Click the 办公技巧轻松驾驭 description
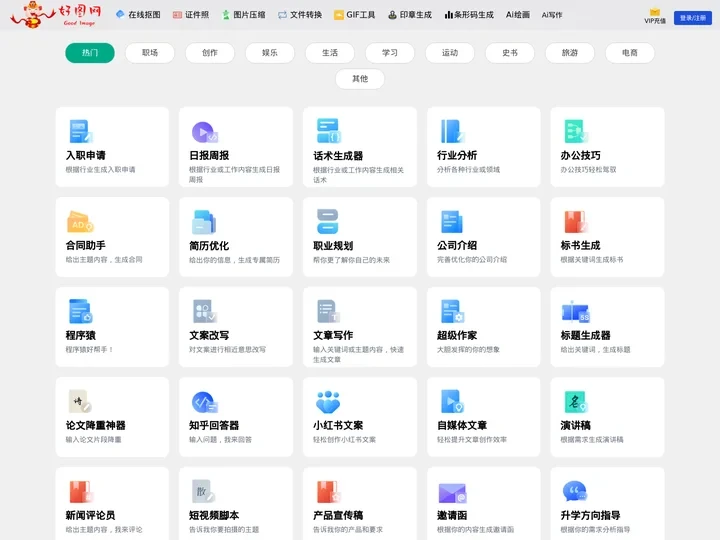 [588, 169]
